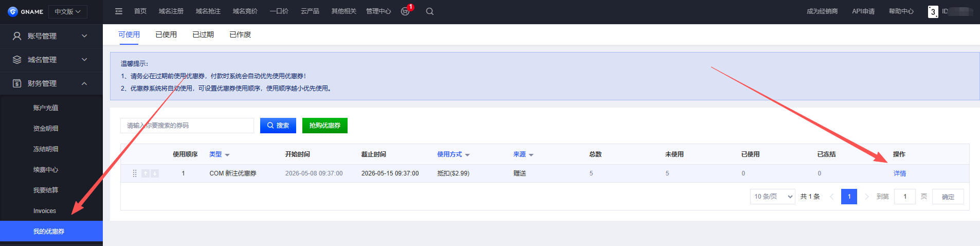
Task: Expand the 账号管理 menu chevron
Action: pos(84,36)
